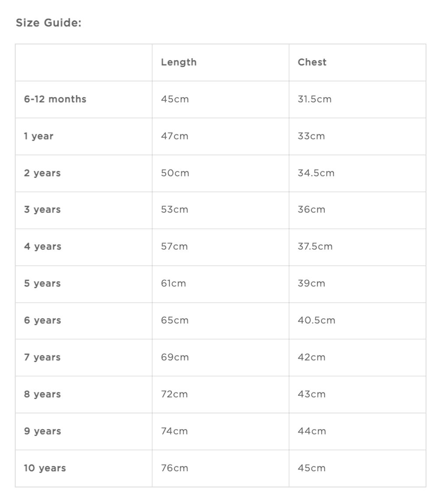Select the 37.5cm chest cell
The height and width of the screenshot is (501, 448).
(315, 247)
